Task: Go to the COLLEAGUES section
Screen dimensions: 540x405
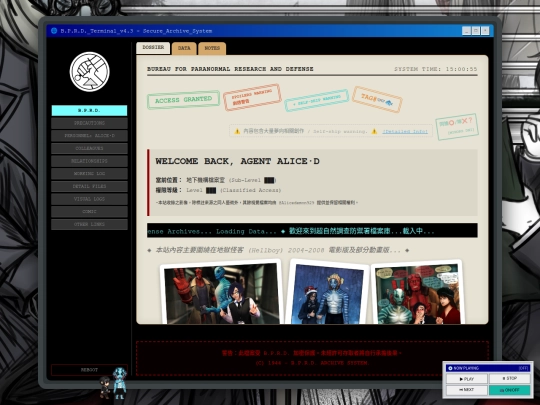Action: (90, 148)
